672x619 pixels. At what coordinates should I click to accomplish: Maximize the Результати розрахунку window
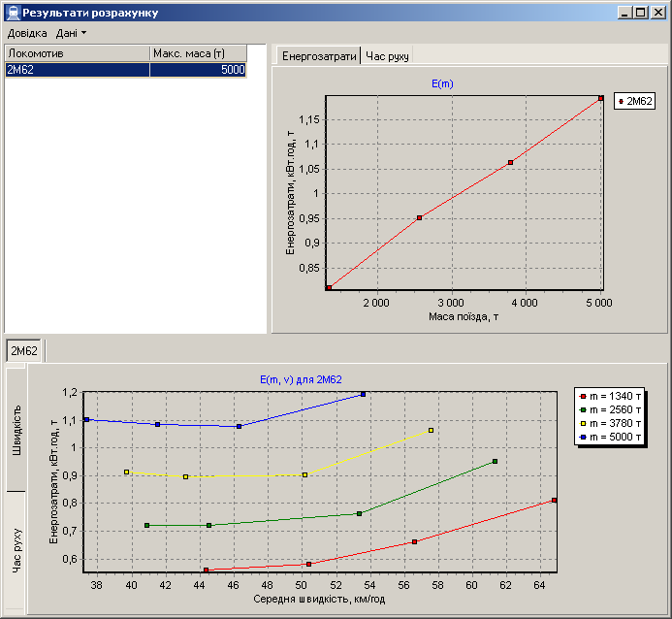point(640,13)
